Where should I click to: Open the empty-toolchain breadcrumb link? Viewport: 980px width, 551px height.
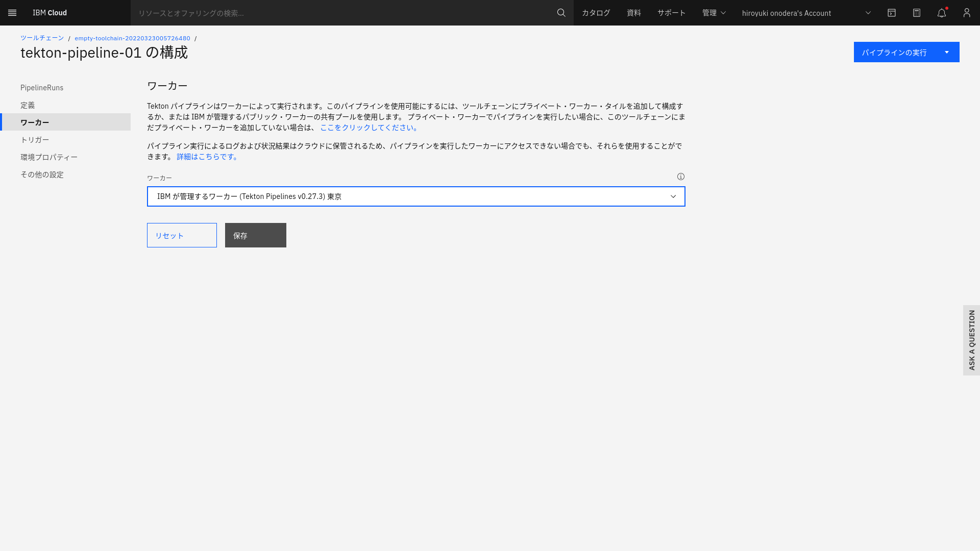[x=132, y=38]
